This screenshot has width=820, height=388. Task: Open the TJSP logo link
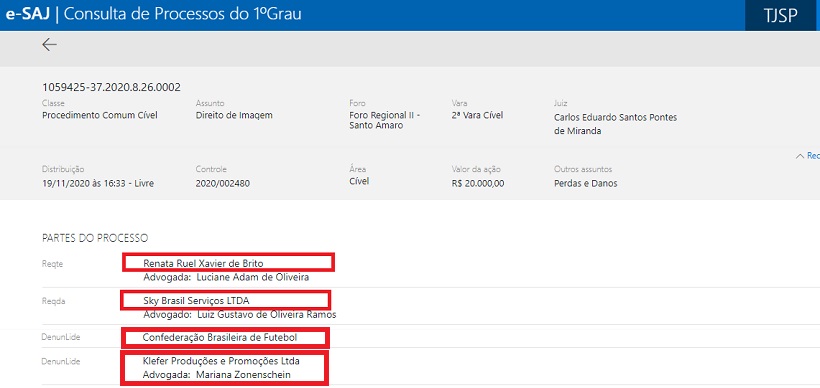[780, 16]
